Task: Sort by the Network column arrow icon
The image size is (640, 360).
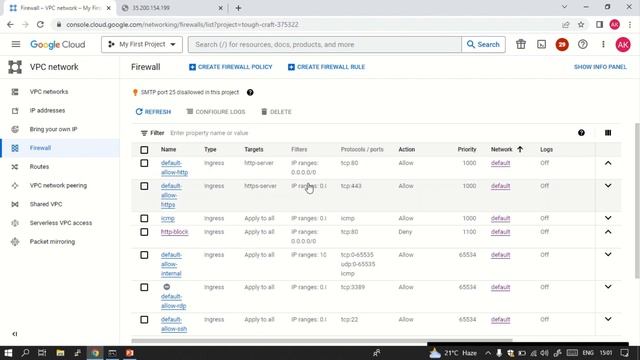Action: coord(520,149)
